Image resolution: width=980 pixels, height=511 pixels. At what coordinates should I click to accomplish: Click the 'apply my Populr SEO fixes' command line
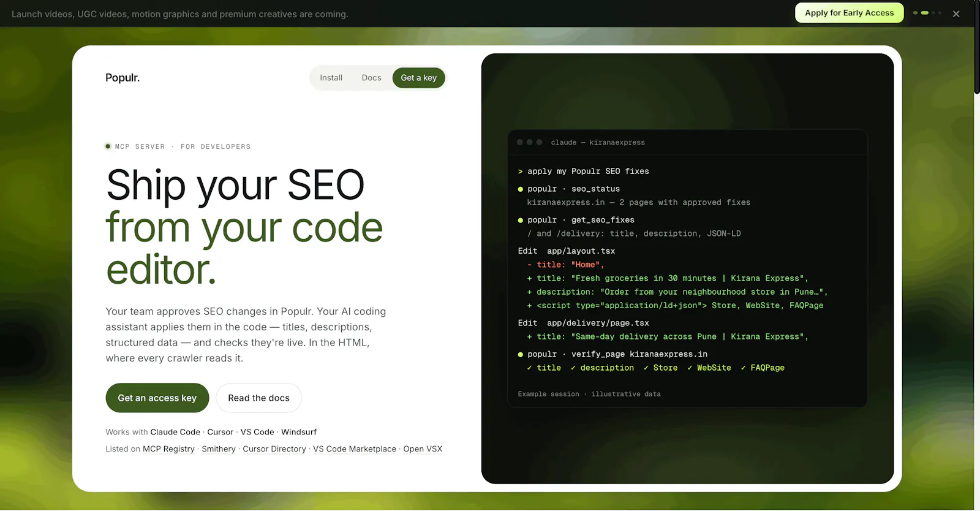[583, 172]
